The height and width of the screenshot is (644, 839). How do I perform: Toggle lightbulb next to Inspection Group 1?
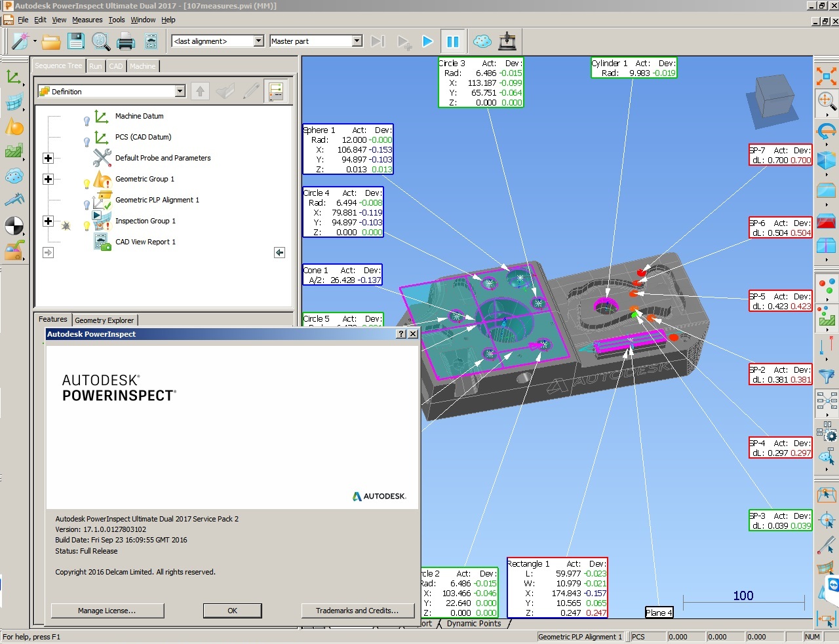click(87, 226)
